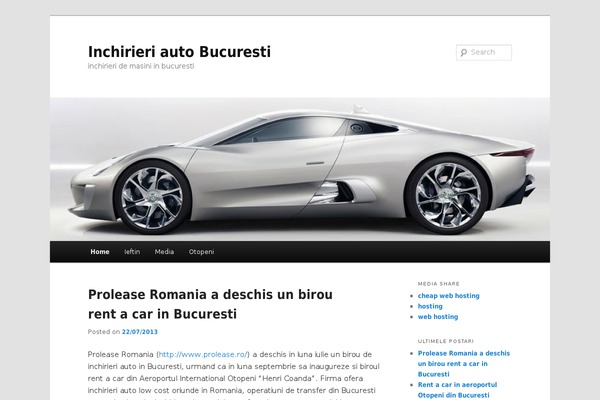Follow the http://www.prolease.ro/ link
Image resolution: width=600 pixels, height=400 pixels.
(x=203, y=354)
